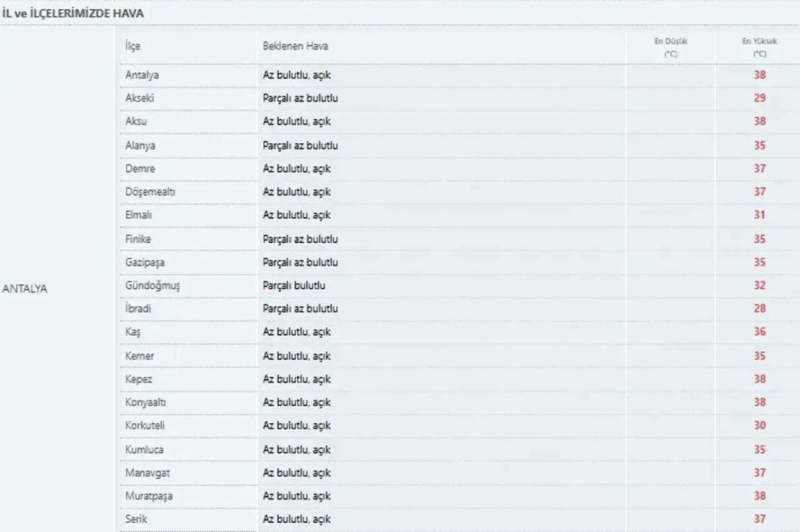Screen dimensions: 800x532
Task: Click the Elmalı district entry
Action: (x=139, y=215)
